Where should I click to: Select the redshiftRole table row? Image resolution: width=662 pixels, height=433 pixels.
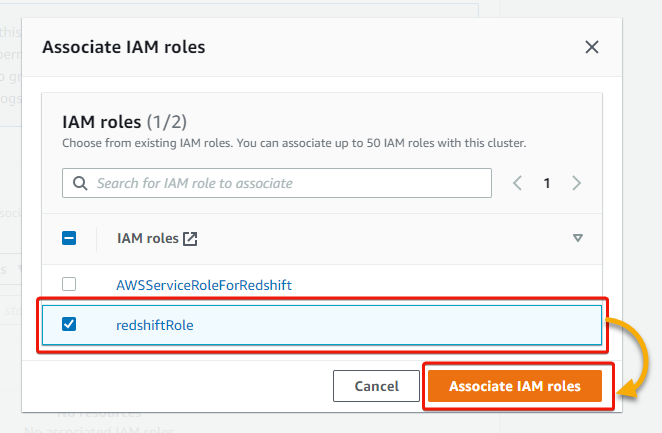(322, 325)
